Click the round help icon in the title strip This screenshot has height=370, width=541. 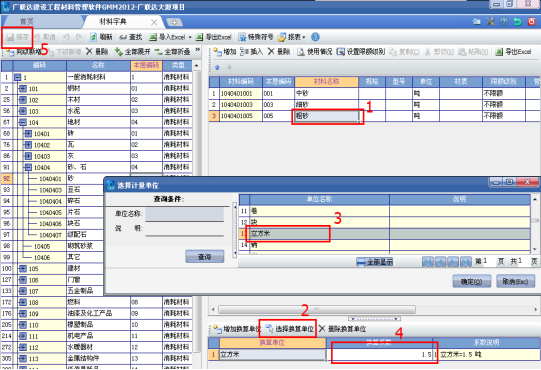point(504,21)
